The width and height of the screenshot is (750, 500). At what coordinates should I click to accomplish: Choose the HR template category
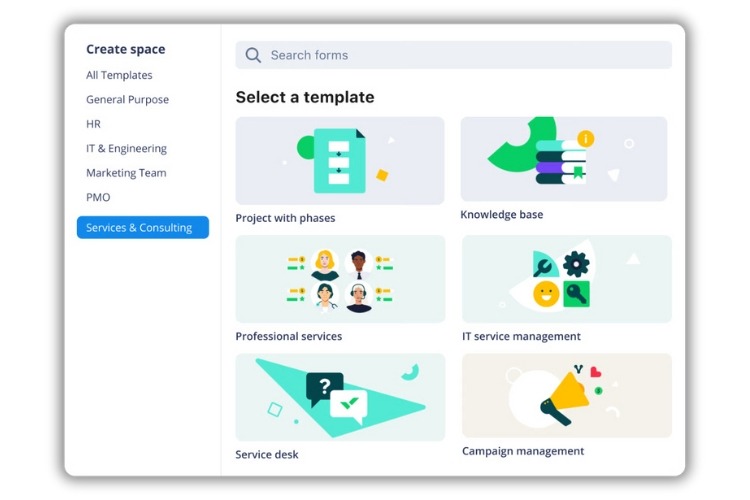[x=93, y=124]
